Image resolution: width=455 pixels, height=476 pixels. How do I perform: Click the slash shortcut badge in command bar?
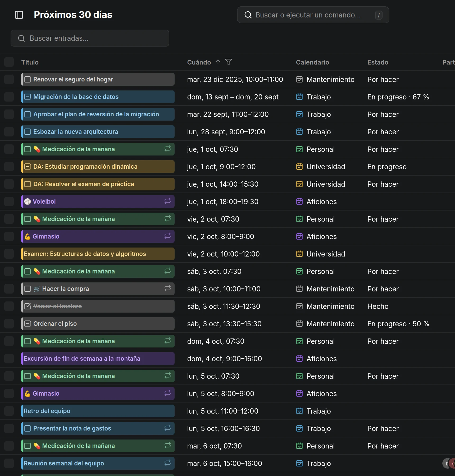coord(379,15)
